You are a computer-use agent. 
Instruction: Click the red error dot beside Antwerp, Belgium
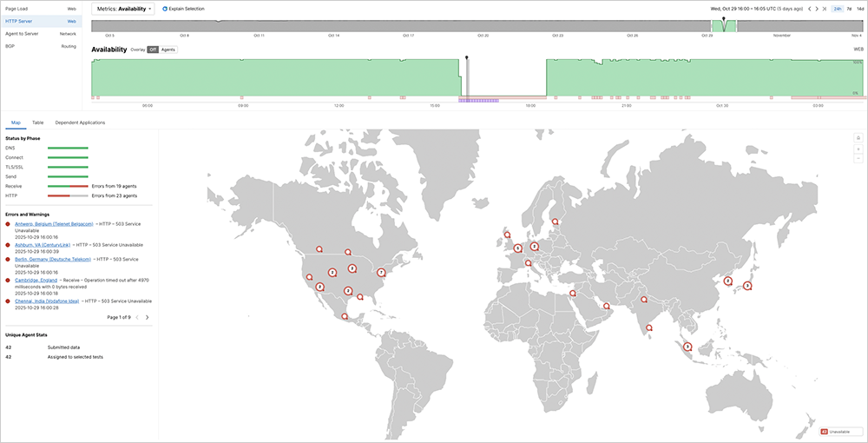coord(8,224)
